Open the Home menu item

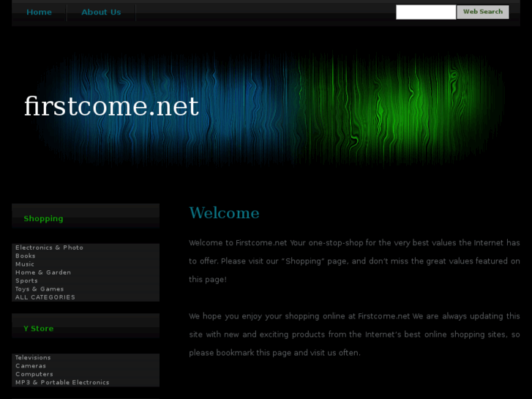pyautogui.click(x=39, y=12)
